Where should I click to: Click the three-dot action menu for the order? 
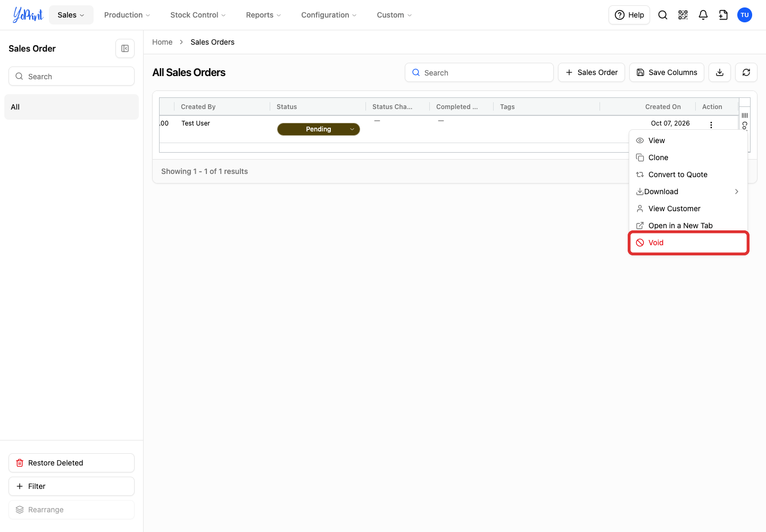point(711,125)
